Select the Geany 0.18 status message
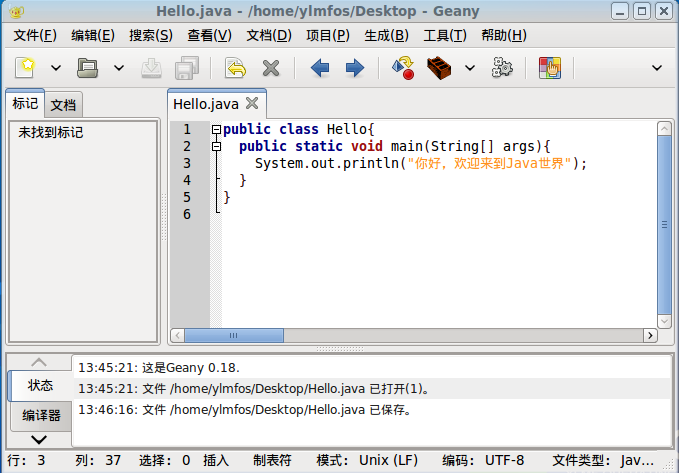679x473 pixels. click(x=372, y=368)
